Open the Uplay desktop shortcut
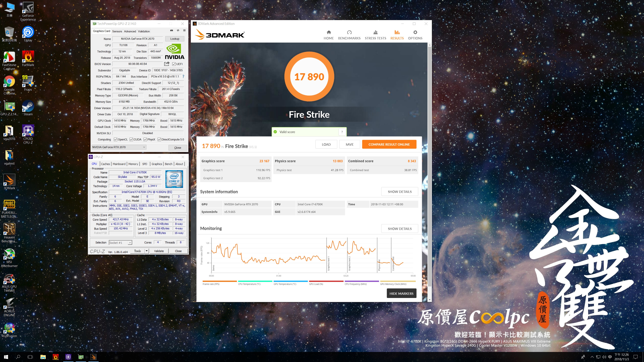Image resolution: width=644 pixels, height=362 pixels. tap(28, 34)
